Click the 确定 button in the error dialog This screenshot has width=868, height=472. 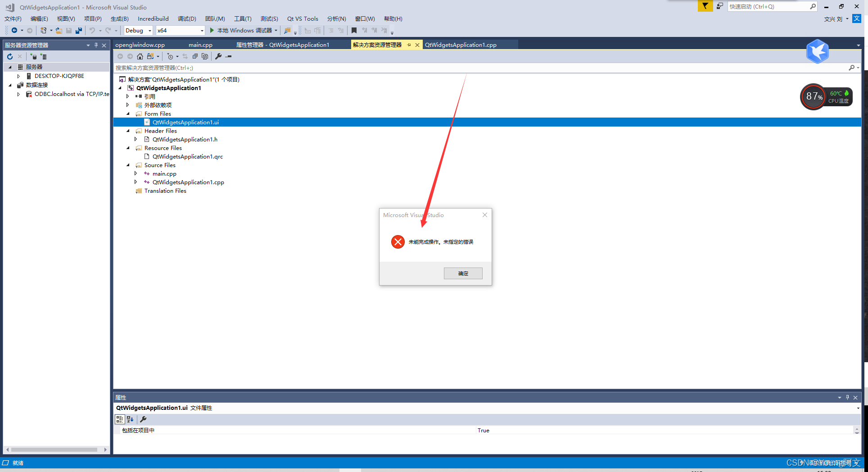(463, 273)
